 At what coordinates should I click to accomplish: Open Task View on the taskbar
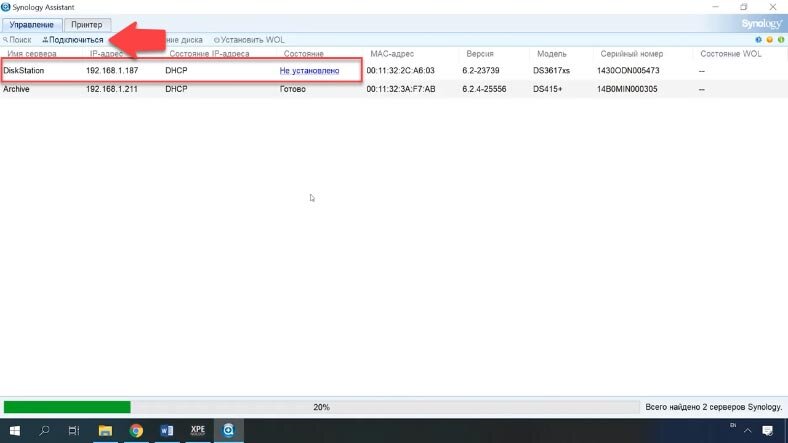point(74,430)
